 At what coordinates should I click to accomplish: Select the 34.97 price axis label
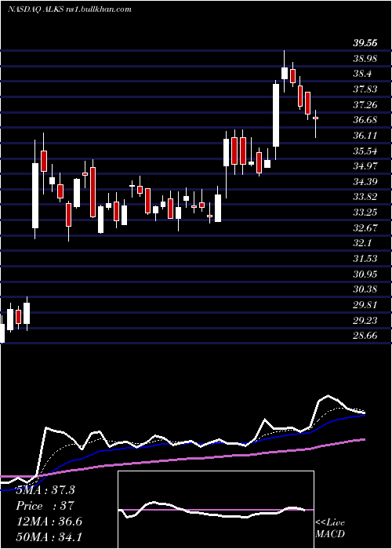(x=365, y=166)
